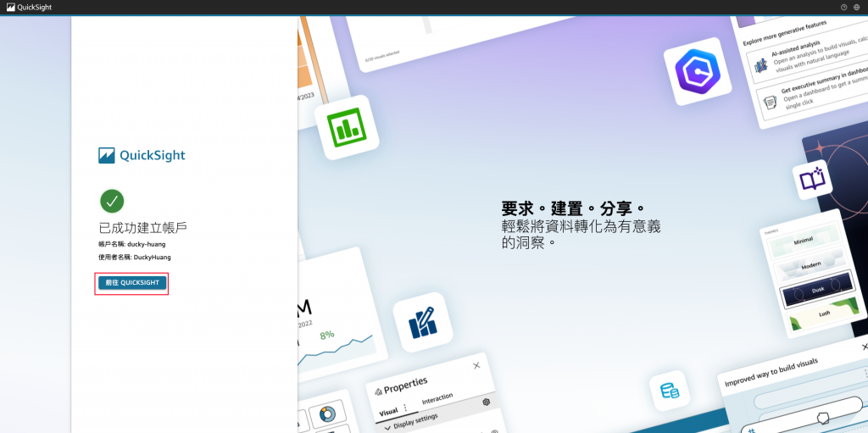The image size is (868, 433).
Task: Click the Get executive summary card
Action: pos(812,93)
